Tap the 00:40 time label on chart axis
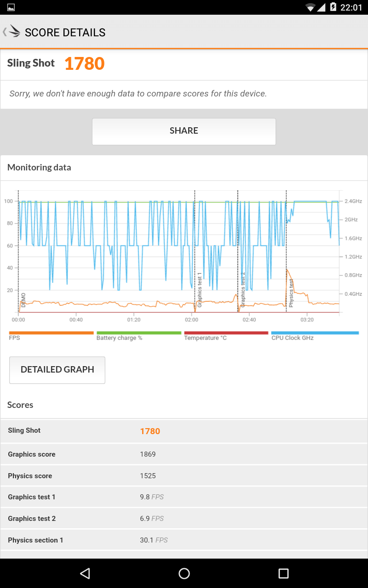Viewport: 368px width, 588px height. click(x=76, y=320)
